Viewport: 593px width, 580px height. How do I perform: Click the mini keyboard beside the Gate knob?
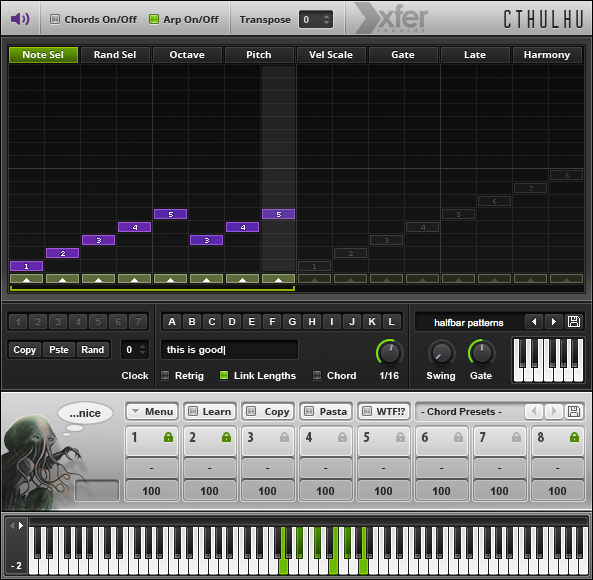click(x=548, y=360)
